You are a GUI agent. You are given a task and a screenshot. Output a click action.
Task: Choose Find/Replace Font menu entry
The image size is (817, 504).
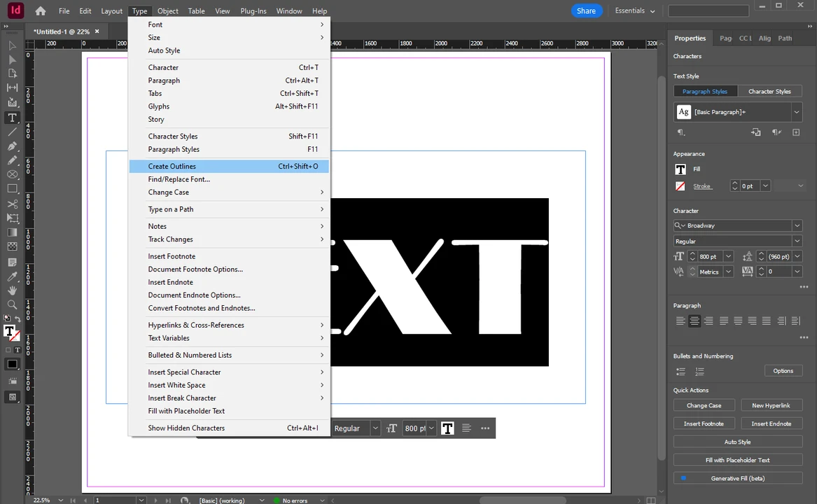click(x=229, y=179)
